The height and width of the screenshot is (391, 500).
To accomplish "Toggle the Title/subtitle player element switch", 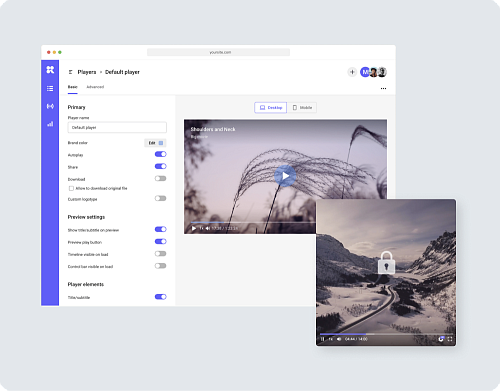I will click(160, 297).
